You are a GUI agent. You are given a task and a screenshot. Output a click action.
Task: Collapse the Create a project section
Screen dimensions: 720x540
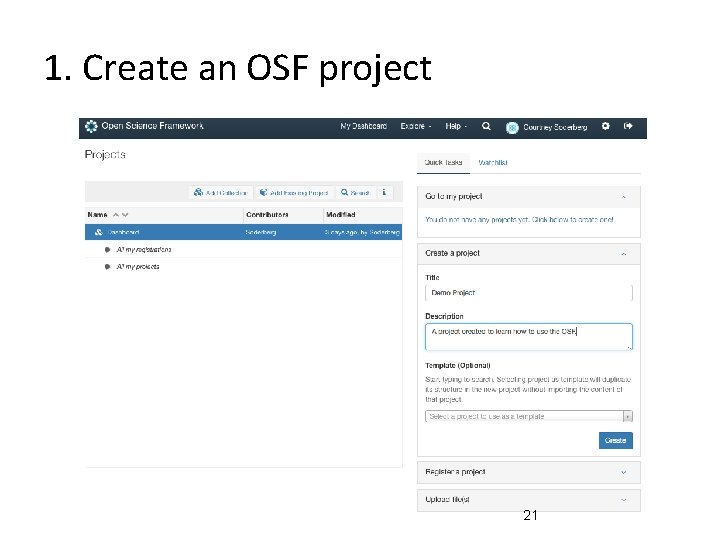pos(623,254)
